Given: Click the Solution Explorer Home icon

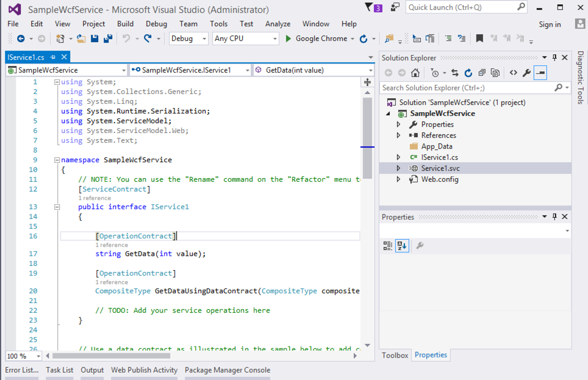Looking at the screenshot, I should (415, 73).
